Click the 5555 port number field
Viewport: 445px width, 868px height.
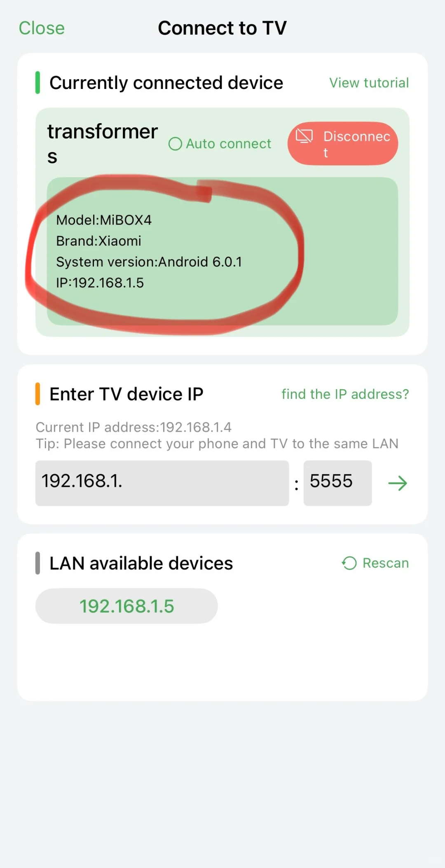pos(337,483)
